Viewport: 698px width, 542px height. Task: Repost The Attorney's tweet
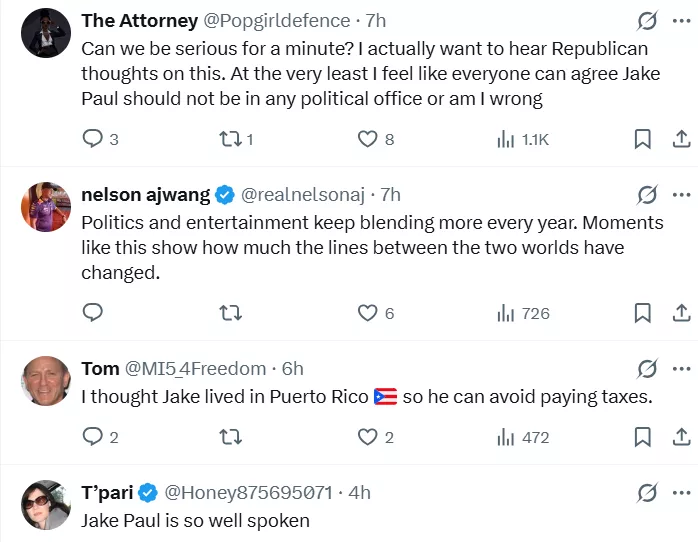(x=230, y=139)
